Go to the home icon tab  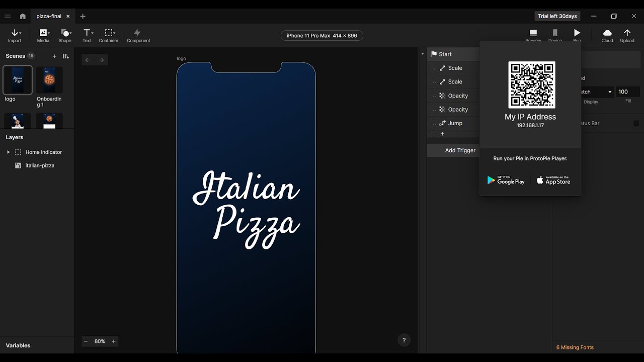tap(23, 16)
